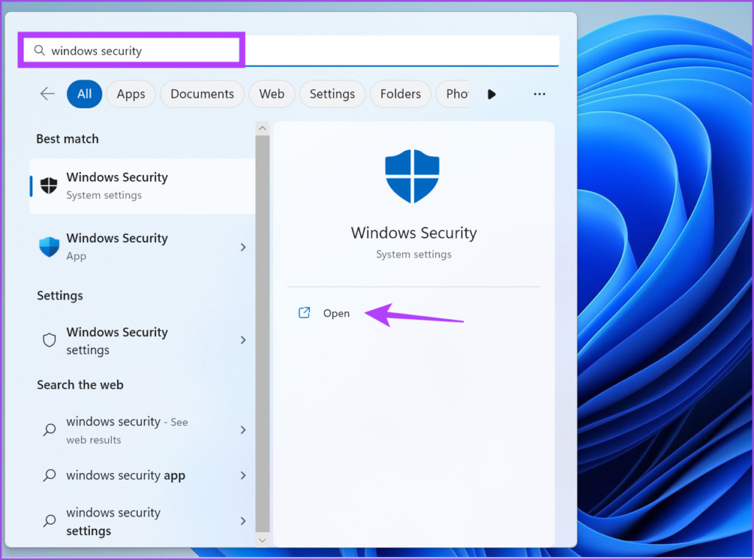Click the large blue Windows Security shield

tap(412, 176)
